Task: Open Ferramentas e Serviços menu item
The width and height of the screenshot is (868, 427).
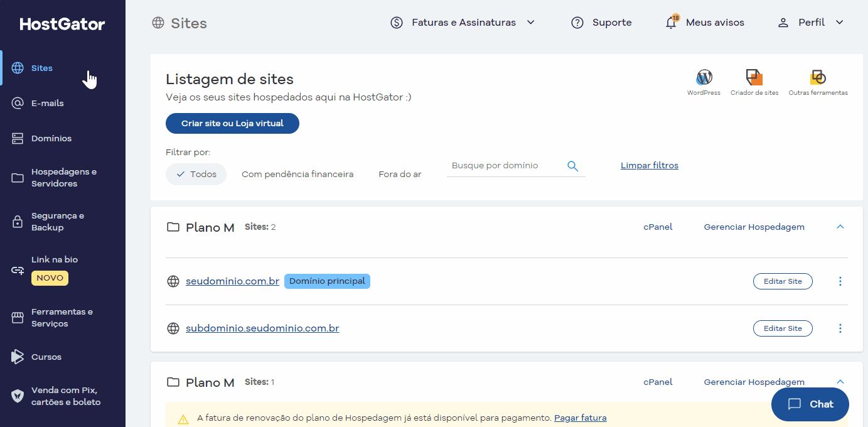Action: coord(63,318)
